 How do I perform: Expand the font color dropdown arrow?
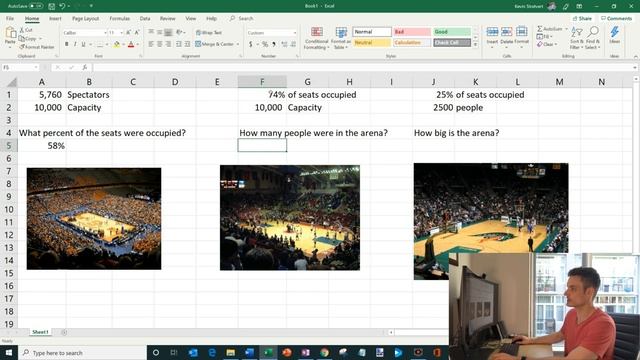click(x=138, y=44)
